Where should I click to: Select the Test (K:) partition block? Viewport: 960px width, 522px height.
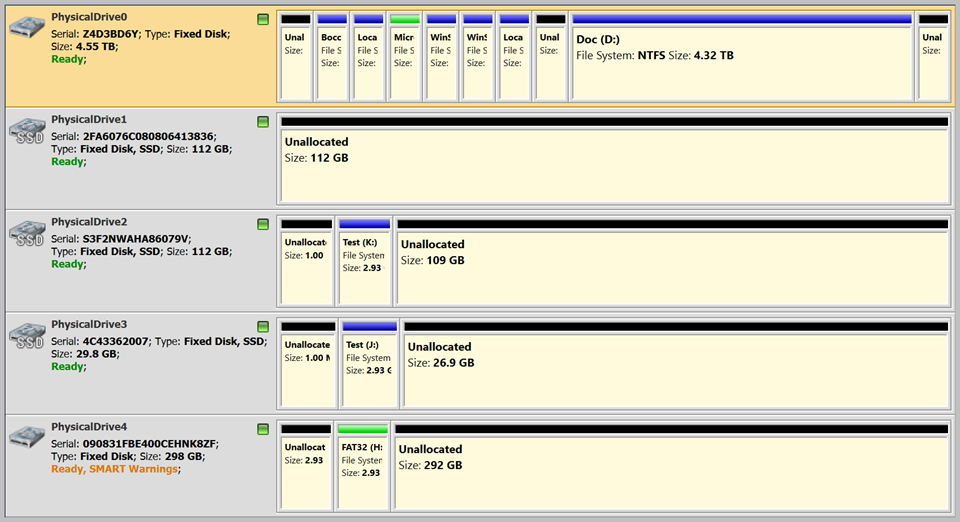364,260
